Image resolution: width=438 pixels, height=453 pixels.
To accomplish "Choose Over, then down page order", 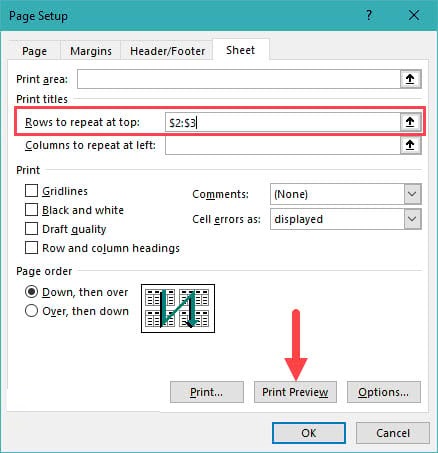I will (x=31, y=311).
